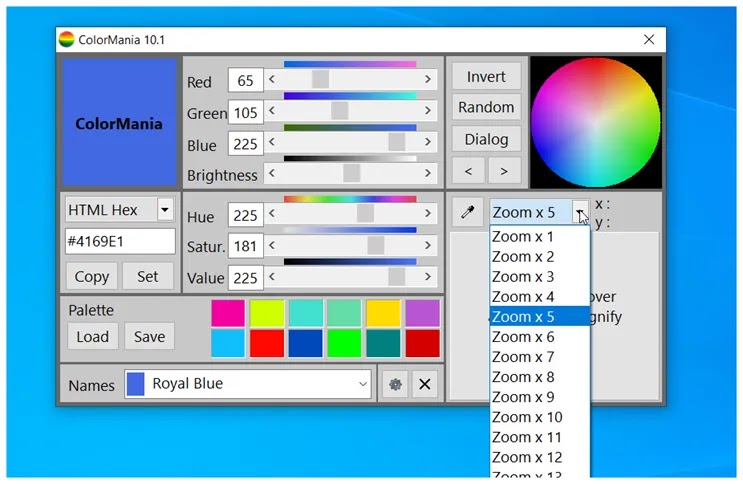Click the ColorMania rainbow title bar icon

pos(66,39)
